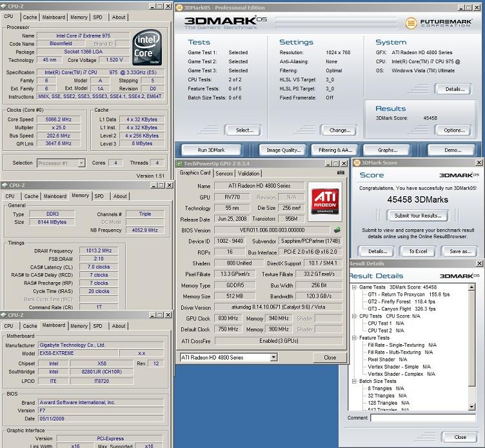This screenshot has width=485, height=448.
Task: Click GPU-Z screenshot camera icon
Action: [x=341, y=172]
